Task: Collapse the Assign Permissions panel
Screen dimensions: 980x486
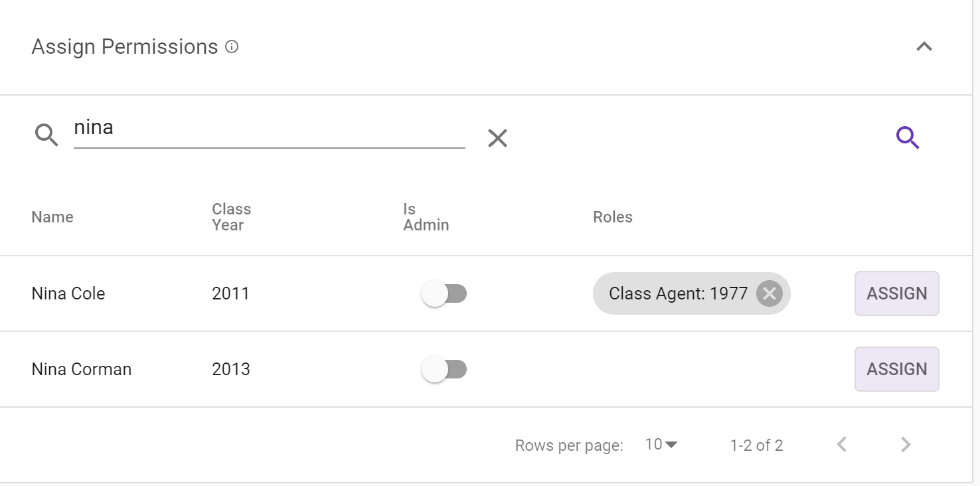Action: (x=924, y=46)
